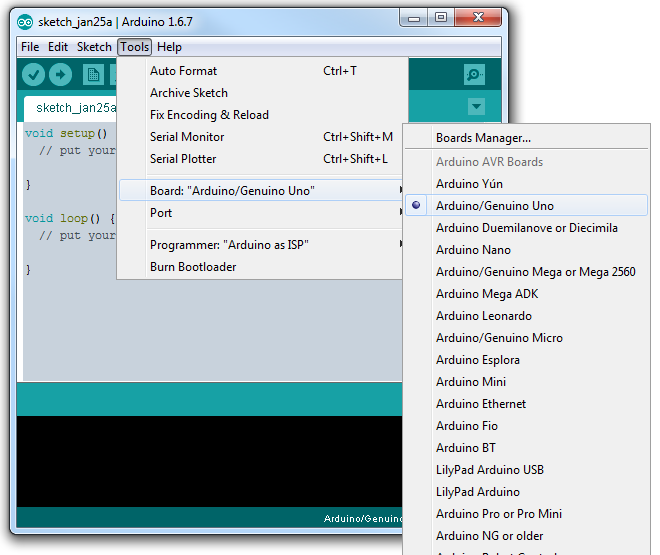Open the Sketch menu
660x555 pixels.
94,47
